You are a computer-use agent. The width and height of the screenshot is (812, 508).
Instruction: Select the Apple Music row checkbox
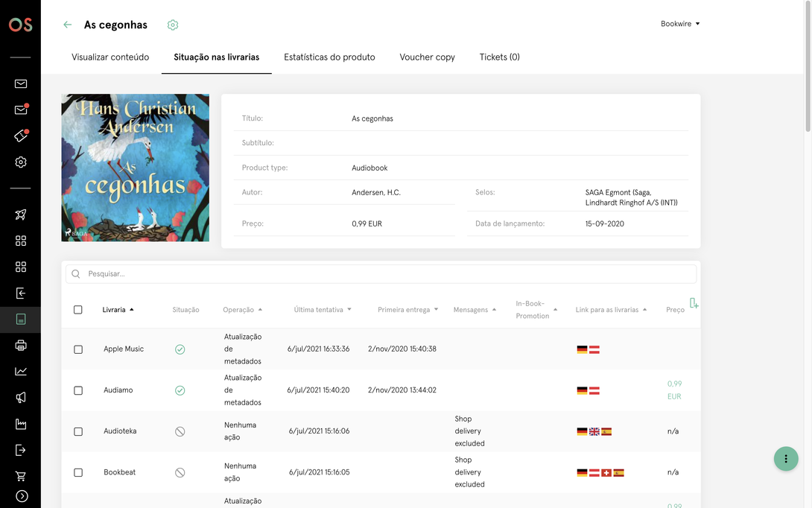coord(78,349)
